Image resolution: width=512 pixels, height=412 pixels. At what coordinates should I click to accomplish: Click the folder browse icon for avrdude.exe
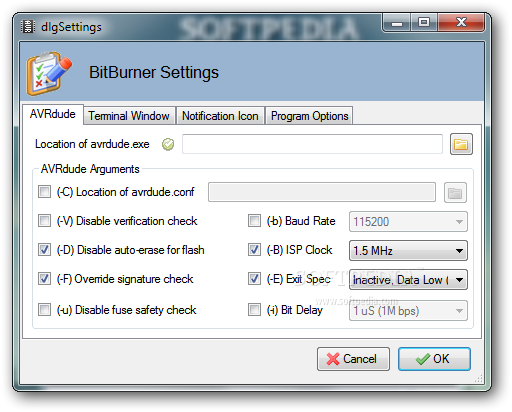click(x=461, y=144)
